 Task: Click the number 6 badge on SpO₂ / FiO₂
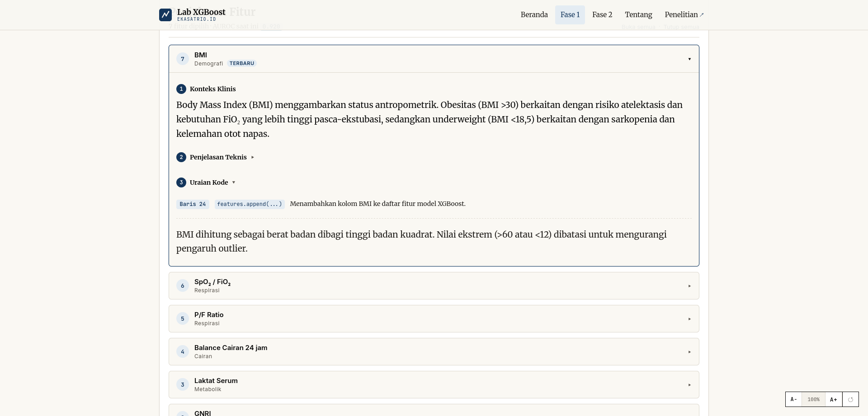tap(183, 285)
